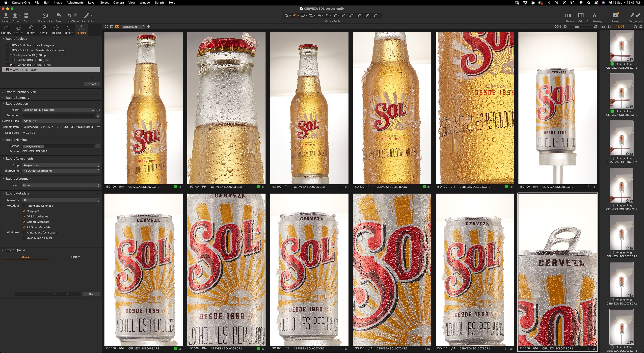
Task: Select the Select (pointer) cursor tool
Action: coord(287,15)
